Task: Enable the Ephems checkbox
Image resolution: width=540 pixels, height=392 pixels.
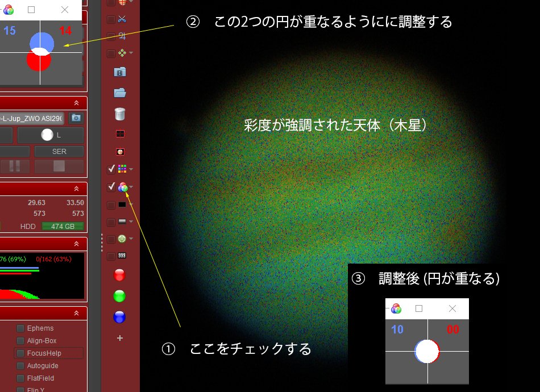Action: pos(20,328)
